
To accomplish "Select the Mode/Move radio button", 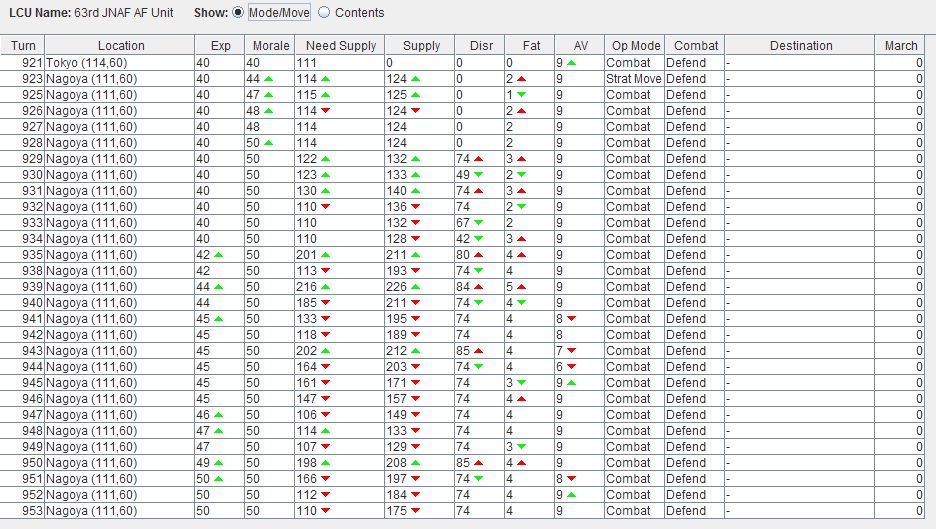I will click(238, 13).
